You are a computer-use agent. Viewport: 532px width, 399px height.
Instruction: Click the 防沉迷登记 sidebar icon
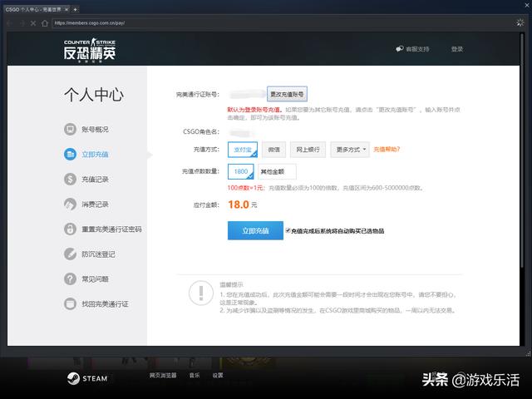(x=70, y=254)
